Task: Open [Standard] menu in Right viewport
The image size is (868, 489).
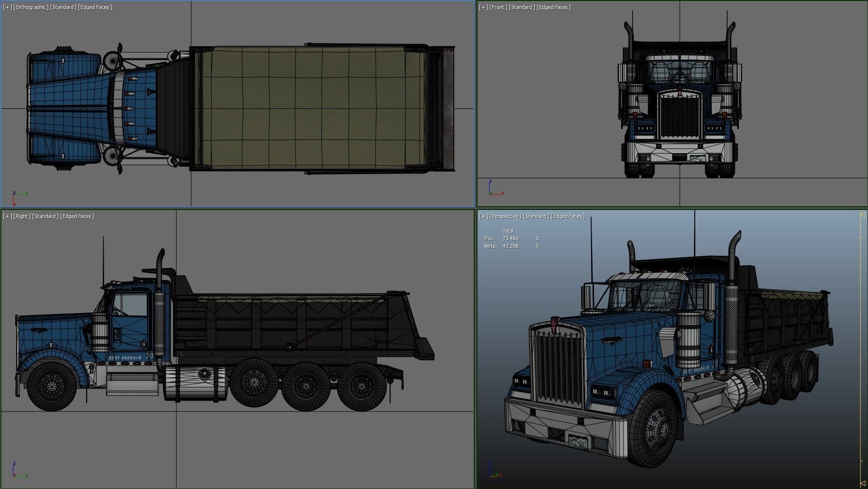Action: pyautogui.click(x=45, y=216)
